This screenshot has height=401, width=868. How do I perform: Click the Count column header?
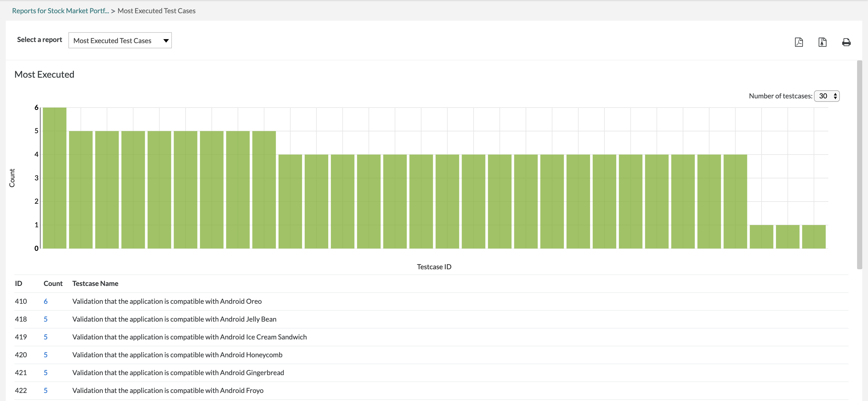[53, 284]
